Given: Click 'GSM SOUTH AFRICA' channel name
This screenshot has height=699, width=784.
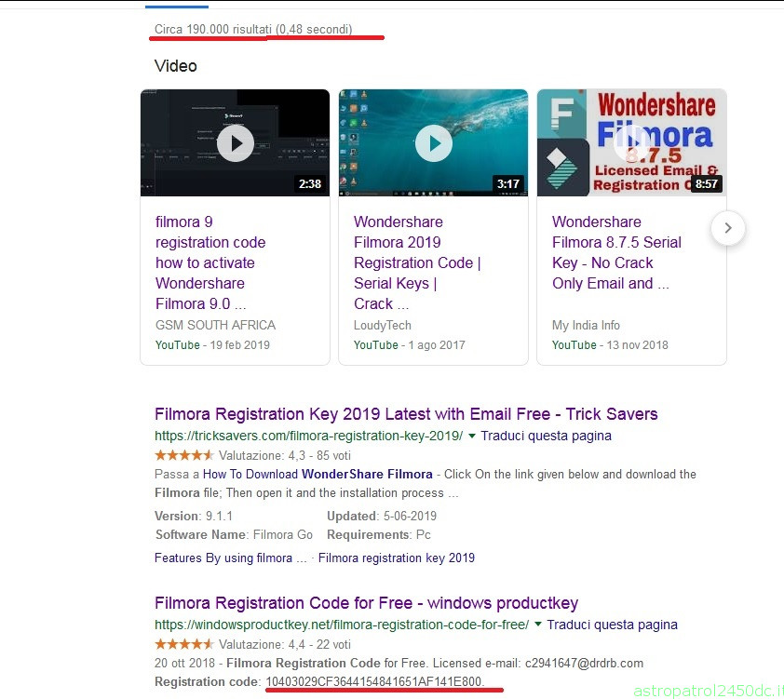Looking at the screenshot, I should [215, 325].
